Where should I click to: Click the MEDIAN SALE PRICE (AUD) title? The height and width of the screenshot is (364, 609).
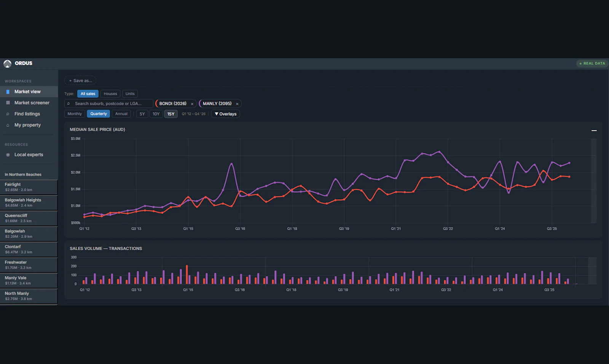[x=97, y=130]
